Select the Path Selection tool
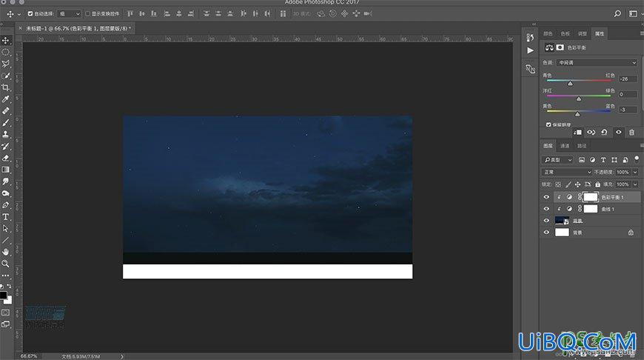Image resolution: width=644 pixels, height=360 pixels. tap(6, 228)
